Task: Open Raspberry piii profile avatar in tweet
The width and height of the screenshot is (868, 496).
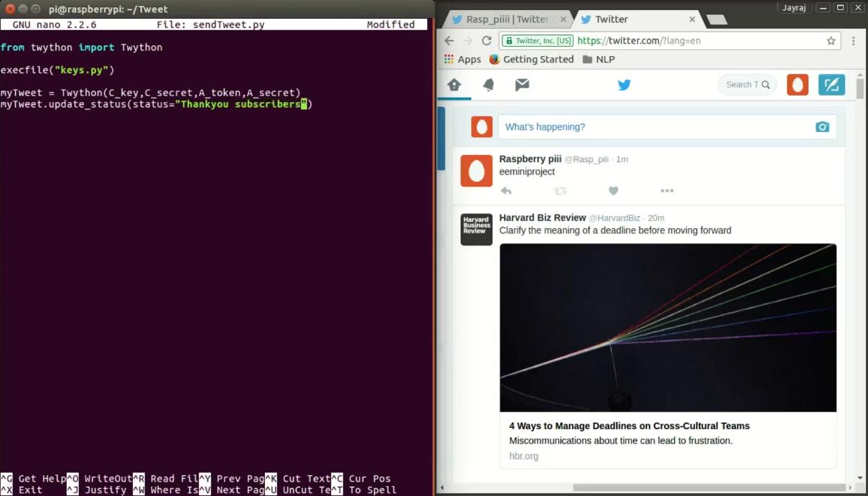Action: (x=476, y=171)
